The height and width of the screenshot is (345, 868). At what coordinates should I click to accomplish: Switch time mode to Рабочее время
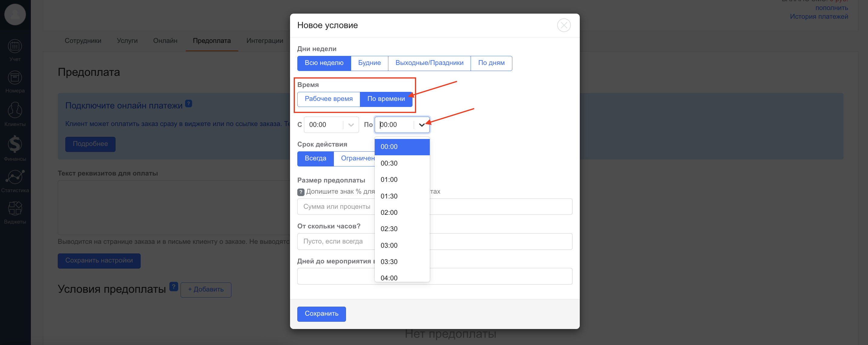point(328,99)
